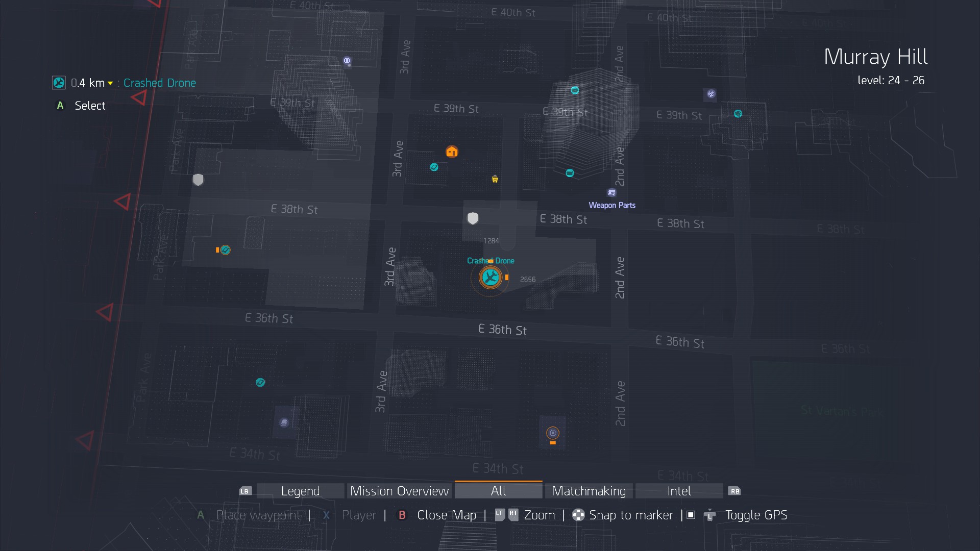
Task: Click the Snap to marker label
Action: pyautogui.click(x=631, y=515)
